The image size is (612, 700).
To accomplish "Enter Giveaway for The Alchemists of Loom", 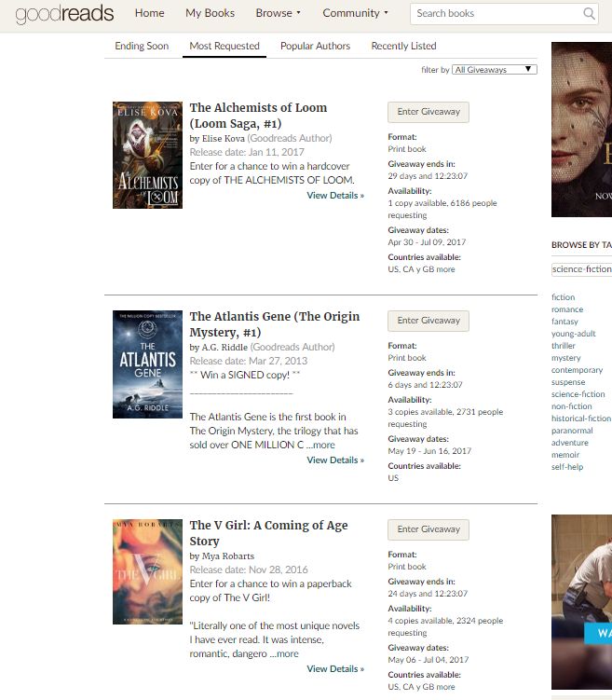I will 428,112.
